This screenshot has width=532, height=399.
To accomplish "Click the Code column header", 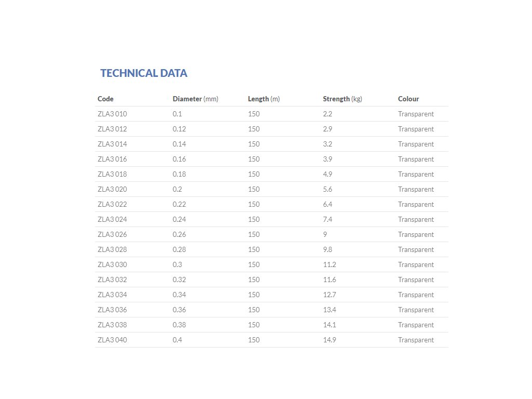I will pos(105,99).
